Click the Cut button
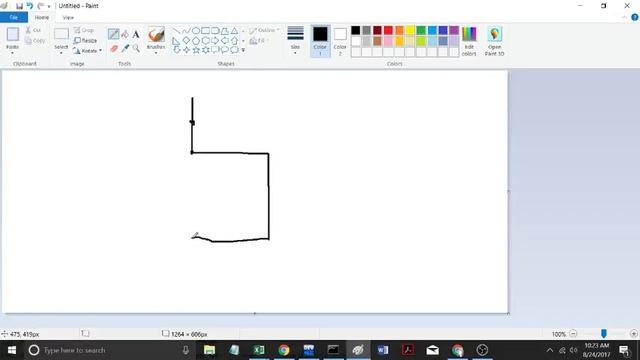This screenshot has height=360, width=640. point(33,30)
